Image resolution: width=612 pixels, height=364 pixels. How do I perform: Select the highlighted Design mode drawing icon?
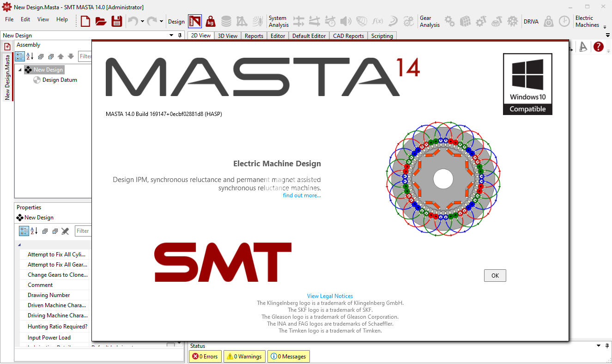point(195,21)
